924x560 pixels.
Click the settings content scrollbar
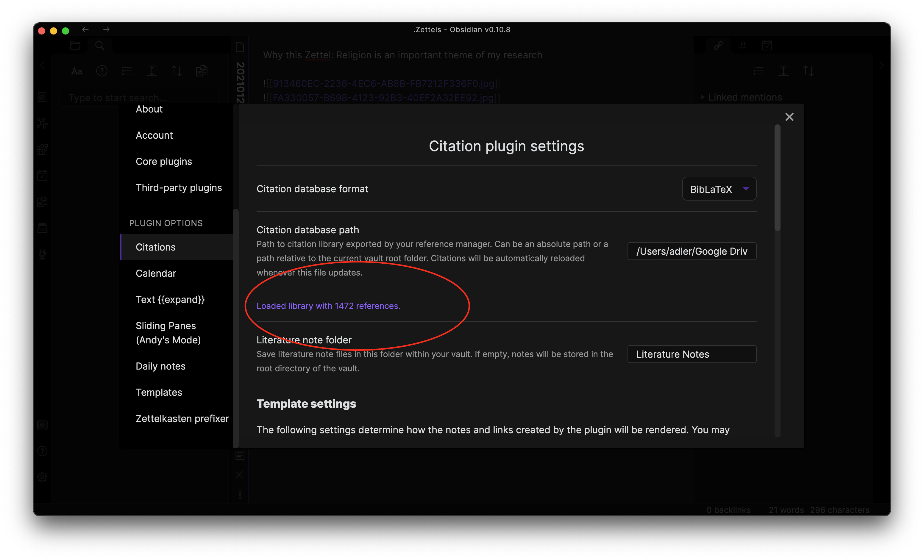(777, 178)
